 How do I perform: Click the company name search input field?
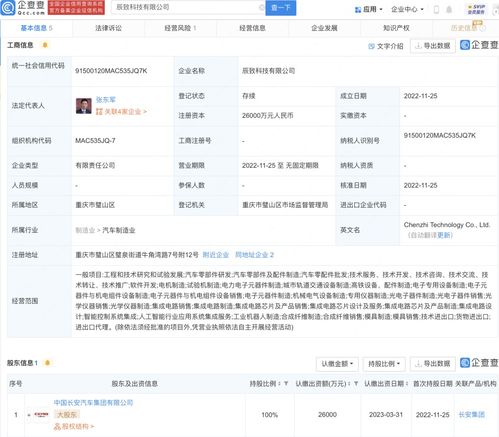[187, 7]
